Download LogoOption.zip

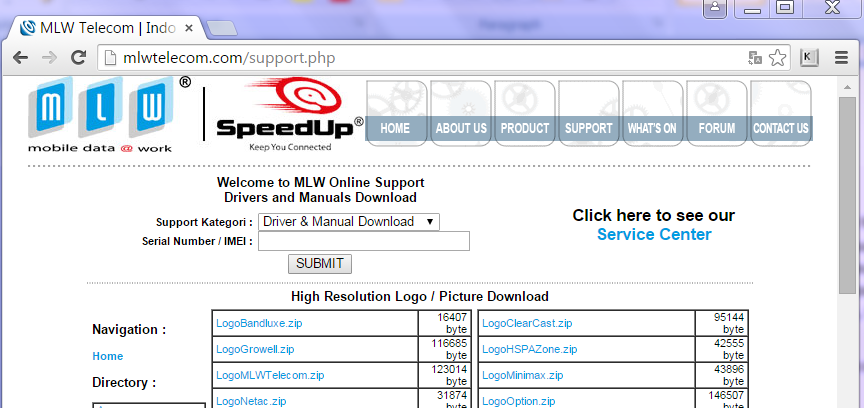pyautogui.click(x=519, y=401)
